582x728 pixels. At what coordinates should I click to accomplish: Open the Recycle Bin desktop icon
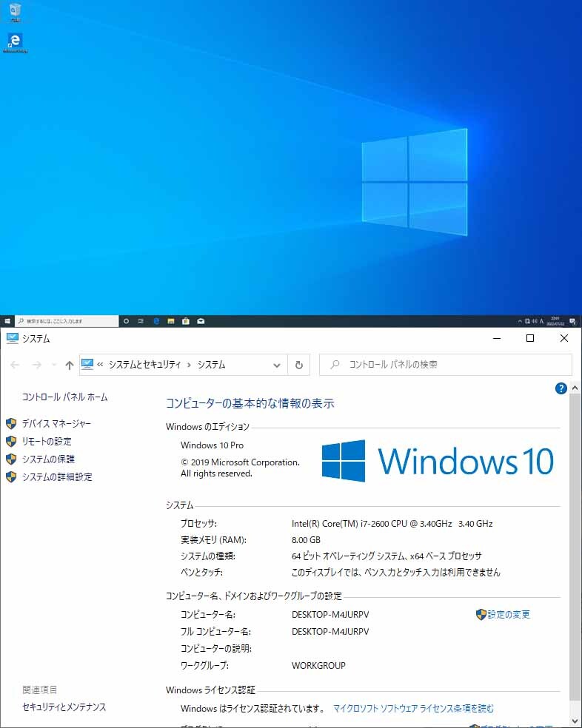15,11
